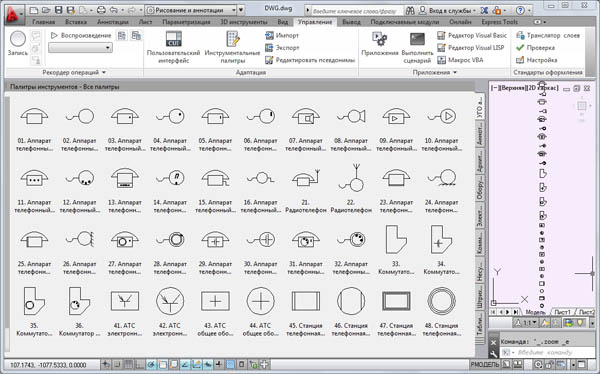
Task: Click the Импорт icon
Action: point(269,36)
